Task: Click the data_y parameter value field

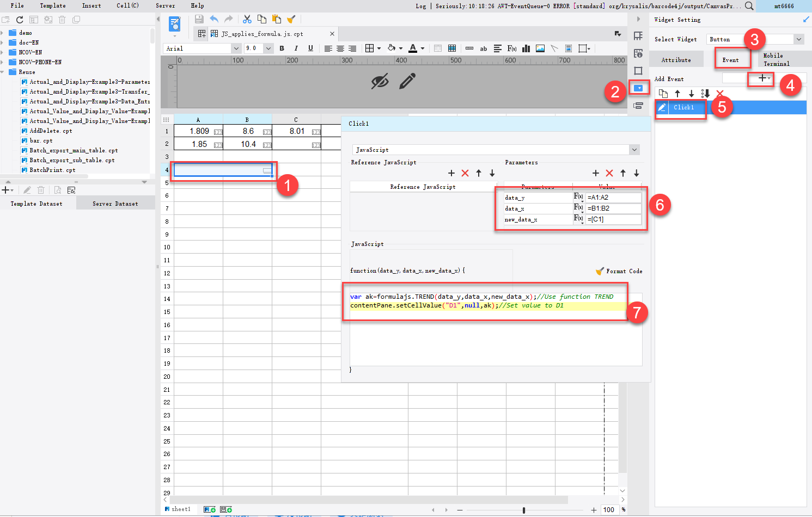Action: [614, 198]
